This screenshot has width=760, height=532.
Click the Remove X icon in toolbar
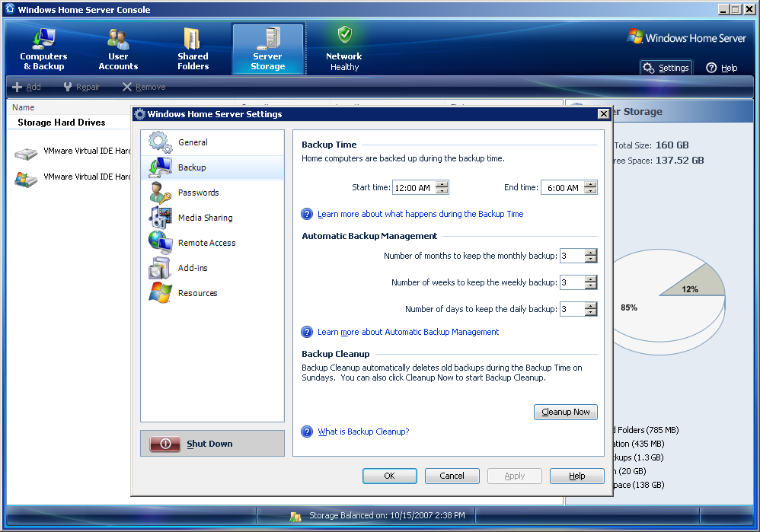click(x=127, y=87)
